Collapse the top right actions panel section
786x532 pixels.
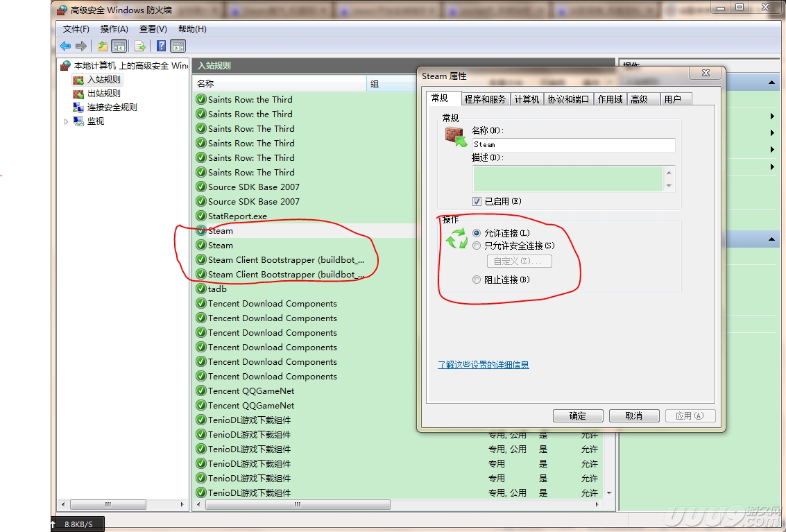(771, 81)
